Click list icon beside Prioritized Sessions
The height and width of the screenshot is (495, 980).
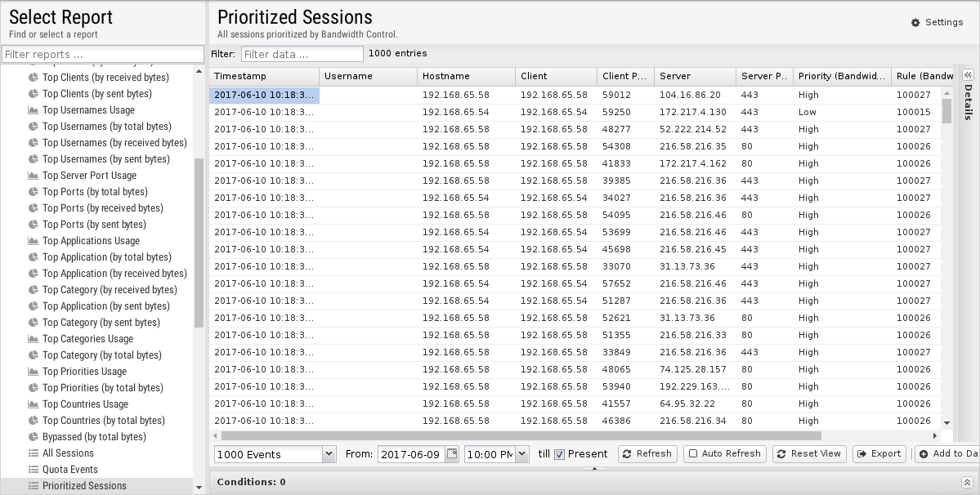click(34, 486)
